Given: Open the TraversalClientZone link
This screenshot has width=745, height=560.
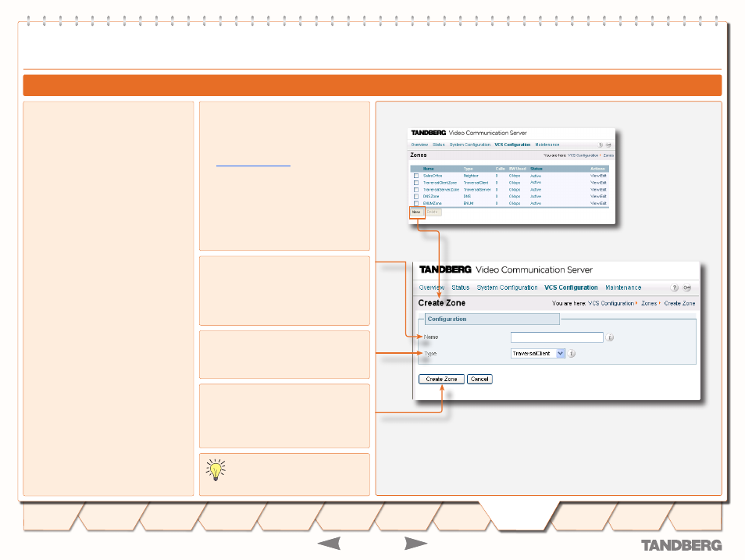Looking at the screenshot, I should click(440, 183).
